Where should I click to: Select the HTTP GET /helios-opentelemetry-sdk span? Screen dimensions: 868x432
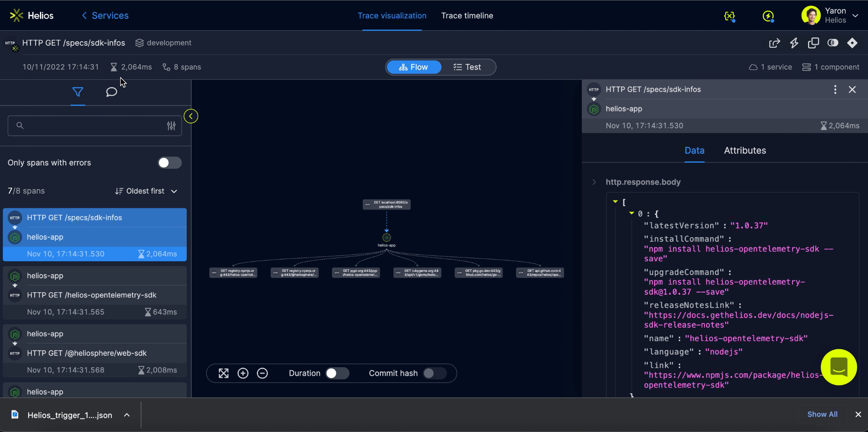click(x=95, y=293)
